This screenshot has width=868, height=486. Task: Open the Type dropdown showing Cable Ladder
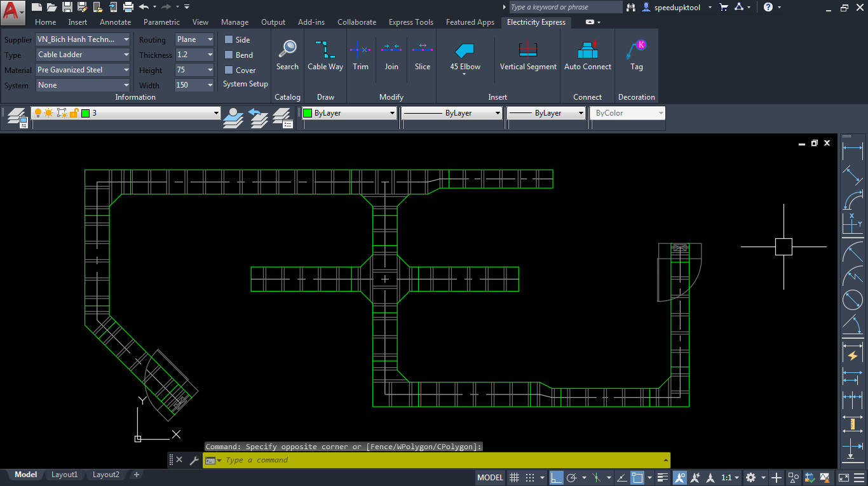point(83,55)
